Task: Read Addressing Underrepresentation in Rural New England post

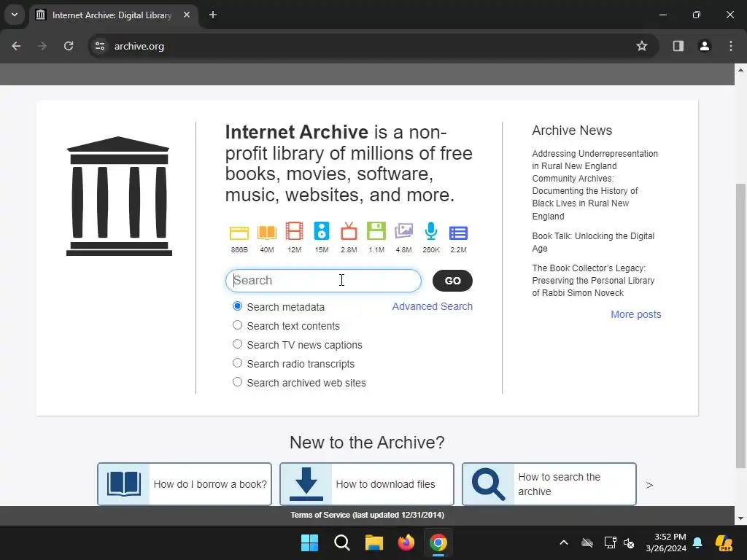Action: [x=595, y=184]
